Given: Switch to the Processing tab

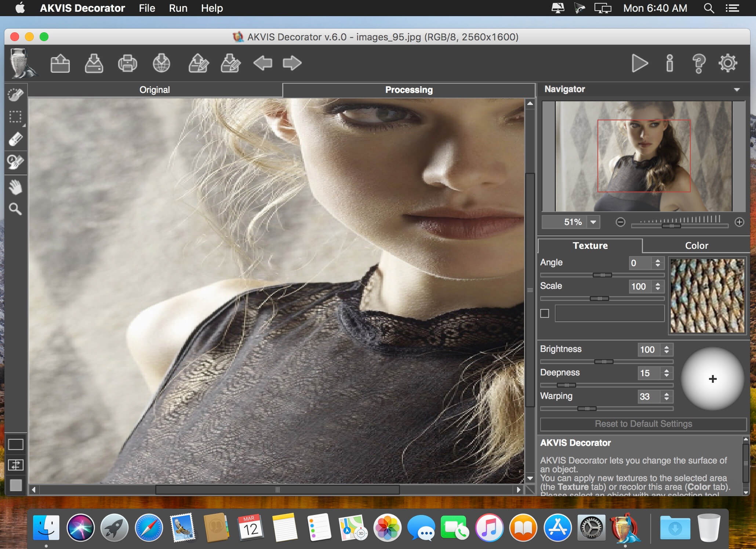Looking at the screenshot, I should 409,90.
